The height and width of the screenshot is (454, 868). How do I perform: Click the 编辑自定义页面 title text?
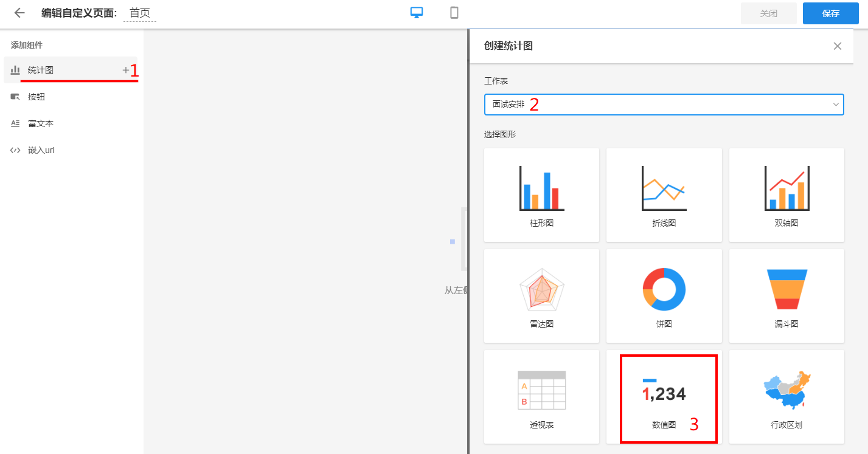coord(78,13)
